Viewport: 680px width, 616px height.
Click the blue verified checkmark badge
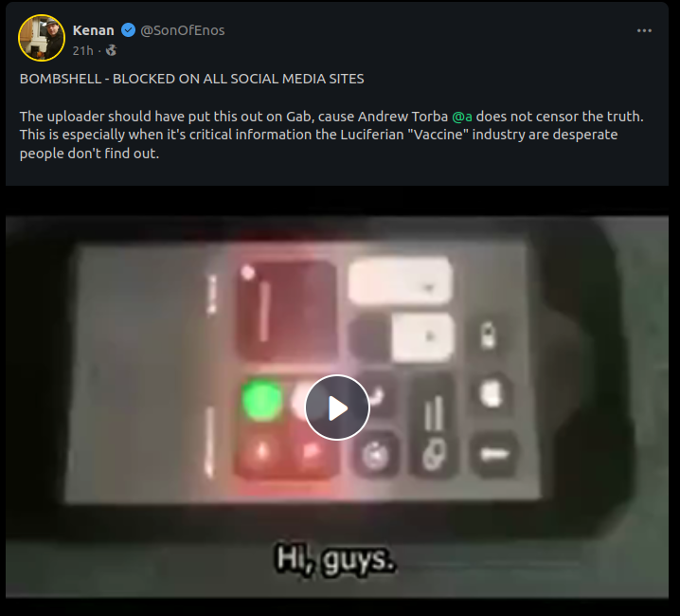coord(128,30)
